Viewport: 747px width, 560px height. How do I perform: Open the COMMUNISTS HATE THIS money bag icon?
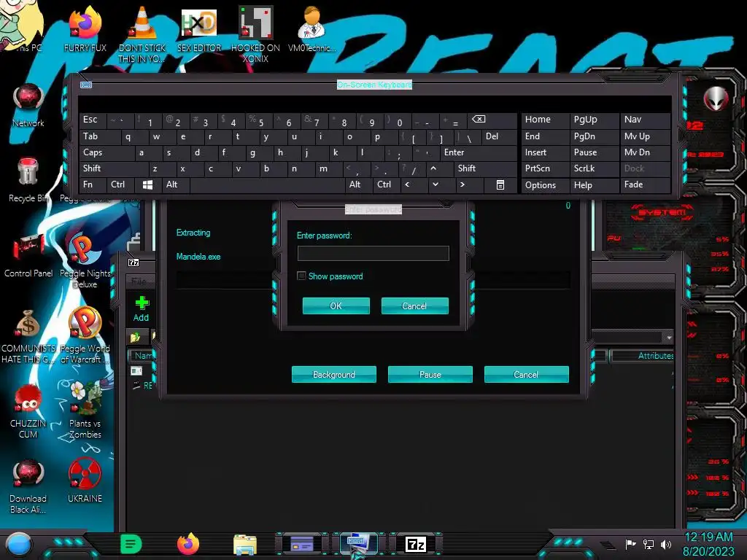tap(28, 336)
